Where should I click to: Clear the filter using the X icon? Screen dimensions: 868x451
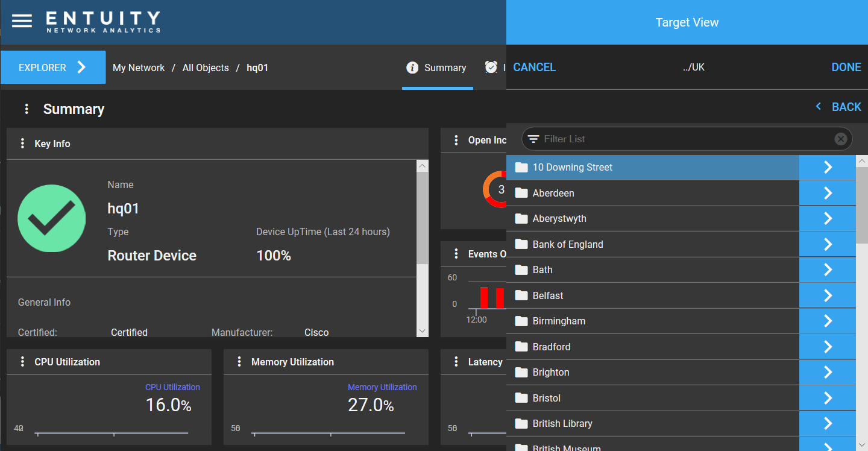(x=840, y=139)
